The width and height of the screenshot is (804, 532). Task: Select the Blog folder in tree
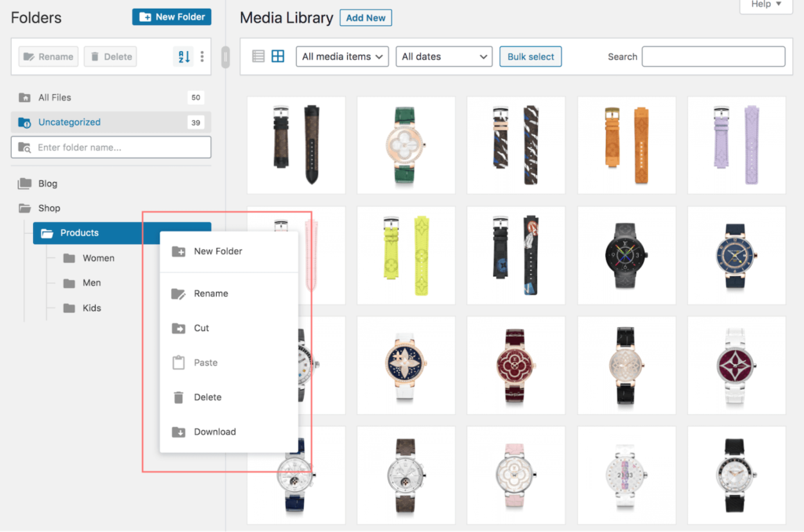click(48, 184)
